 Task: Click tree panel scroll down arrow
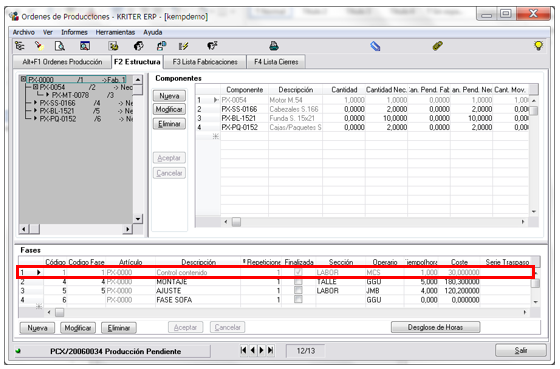[x=138, y=219]
